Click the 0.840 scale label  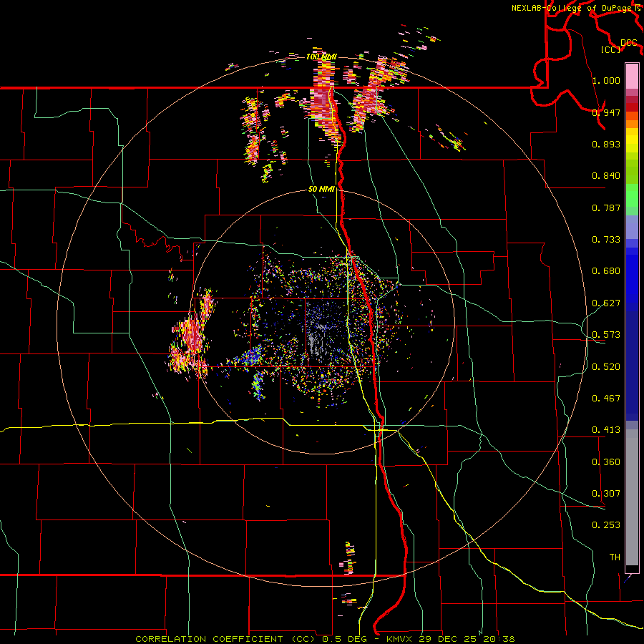(606, 176)
